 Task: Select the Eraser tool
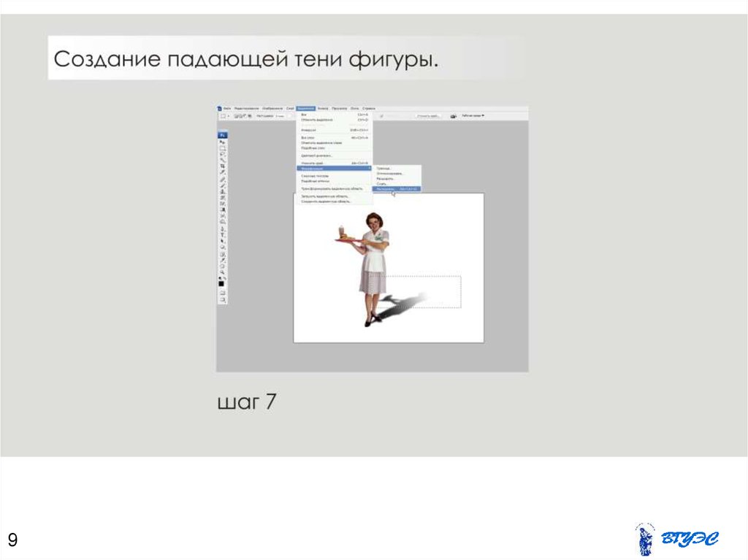coord(222,204)
